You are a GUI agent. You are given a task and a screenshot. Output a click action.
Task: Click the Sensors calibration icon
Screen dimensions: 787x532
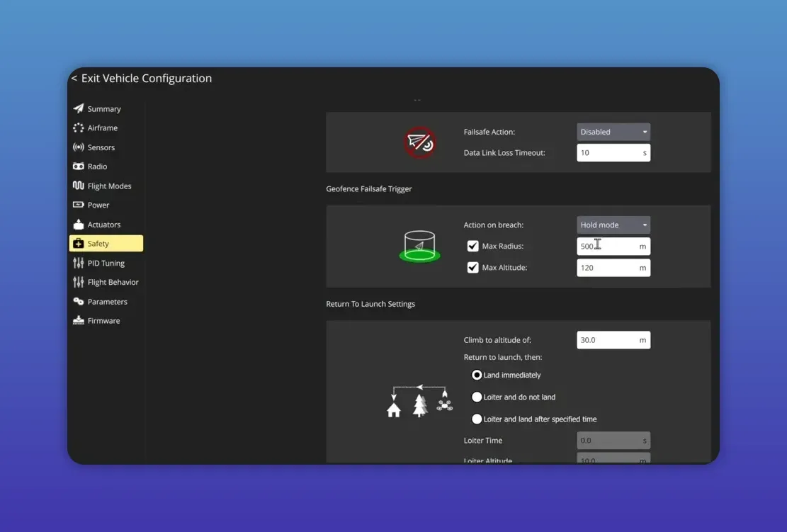pyautogui.click(x=79, y=147)
